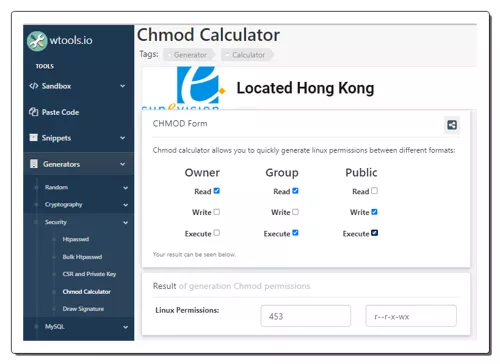500x364 pixels.
Task: Click the Group column heading
Action: click(x=282, y=172)
